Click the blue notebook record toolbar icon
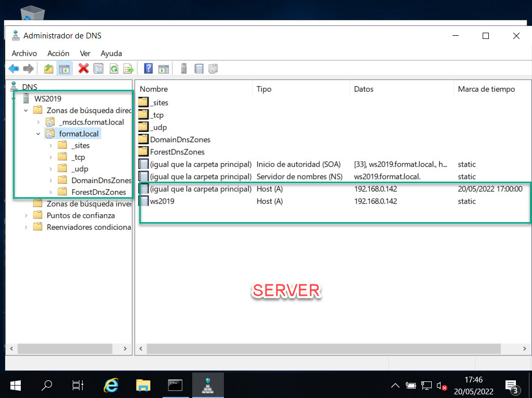The image size is (532, 398). point(199,69)
